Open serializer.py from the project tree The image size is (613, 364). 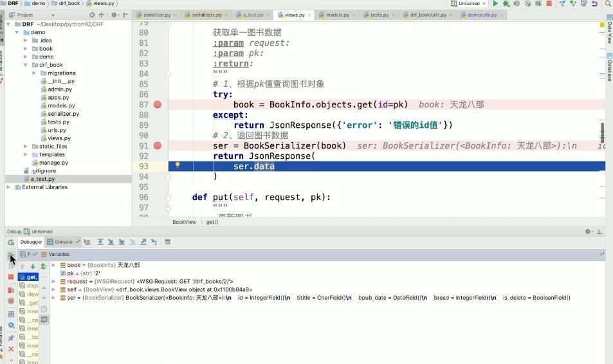tap(63, 114)
